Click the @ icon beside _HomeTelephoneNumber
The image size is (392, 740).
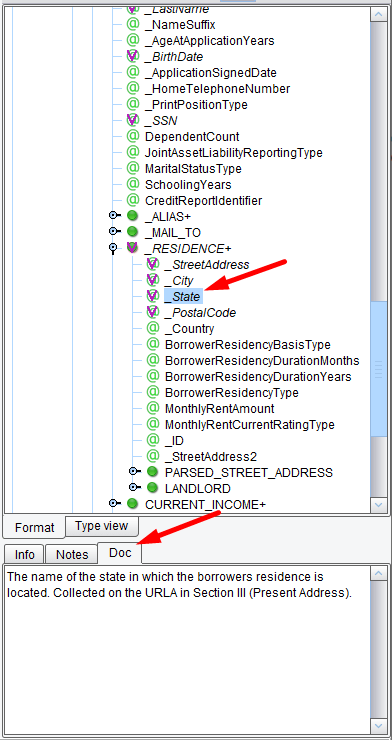click(x=133, y=89)
